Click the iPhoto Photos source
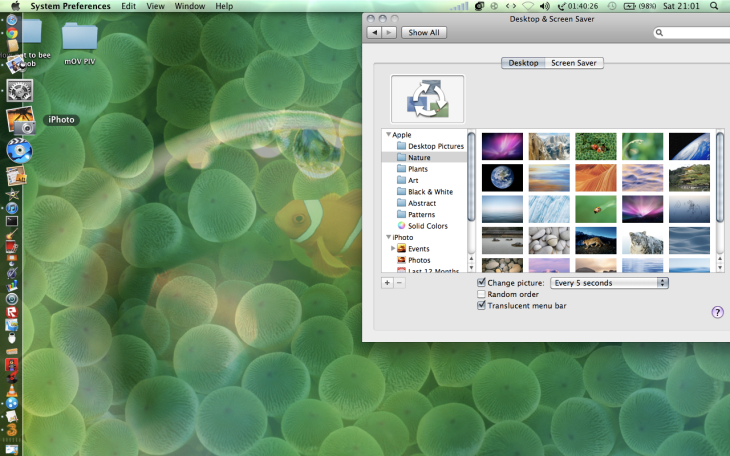This screenshot has height=456, width=730. (x=419, y=260)
